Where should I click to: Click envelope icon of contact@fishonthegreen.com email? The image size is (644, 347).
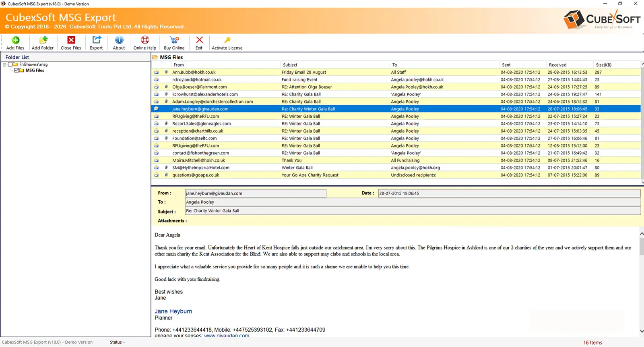pyautogui.click(x=156, y=153)
